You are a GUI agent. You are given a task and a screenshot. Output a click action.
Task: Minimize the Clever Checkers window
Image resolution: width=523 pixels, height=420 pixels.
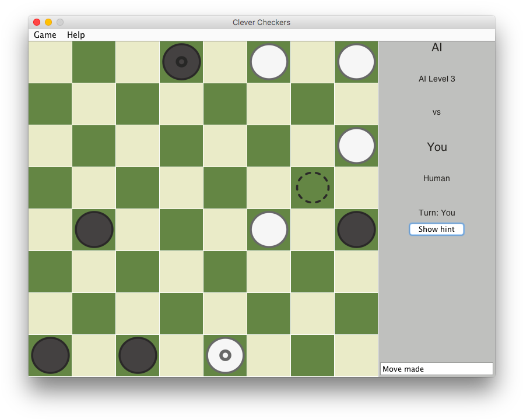pyautogui.click(x=48, y=22)
